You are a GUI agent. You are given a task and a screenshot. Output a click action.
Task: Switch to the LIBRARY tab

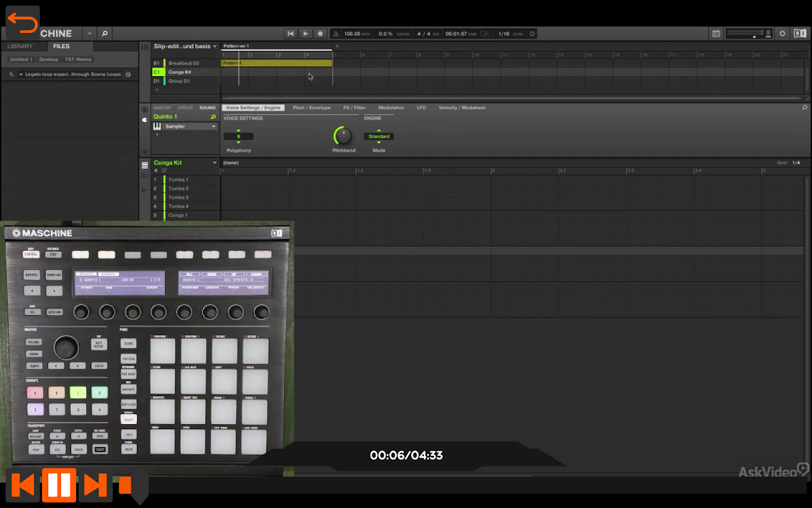pyautogui.click(x=20, y=46)
